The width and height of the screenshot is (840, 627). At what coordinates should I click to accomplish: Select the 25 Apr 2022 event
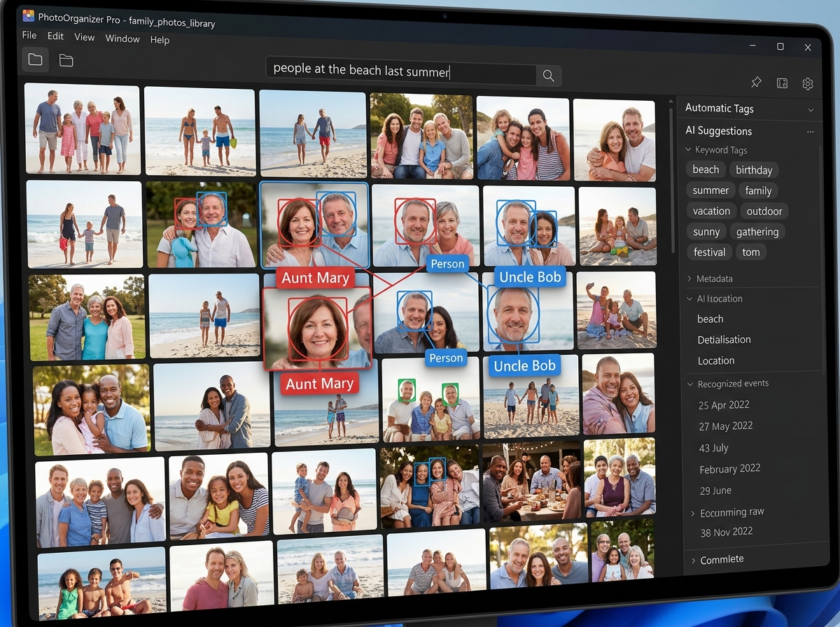[724, 405]
